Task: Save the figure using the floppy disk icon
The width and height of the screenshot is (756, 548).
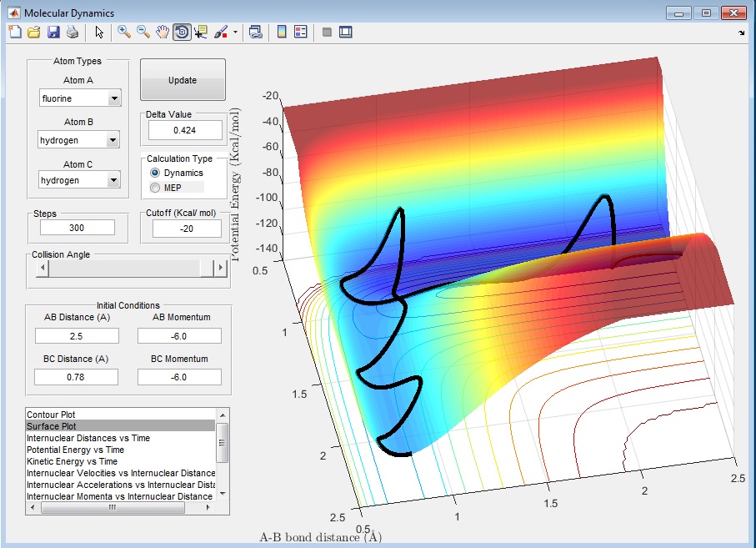Action: [53, 32]
